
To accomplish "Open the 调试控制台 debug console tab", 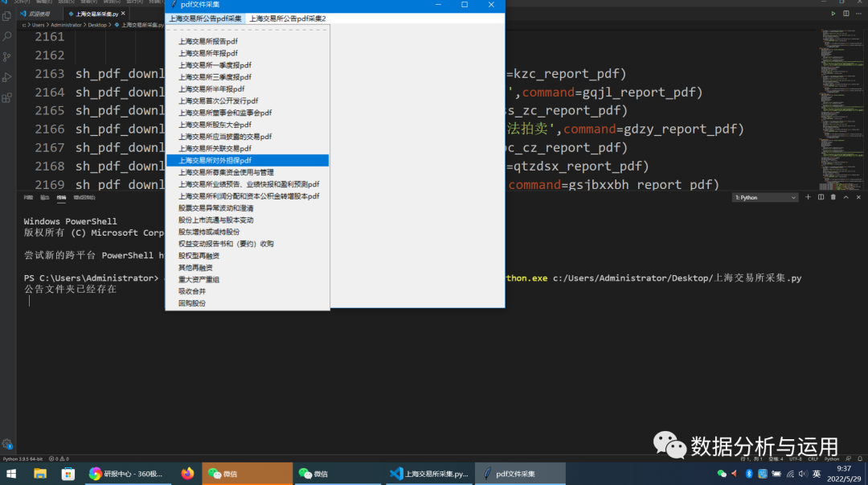I will [84, 197].
